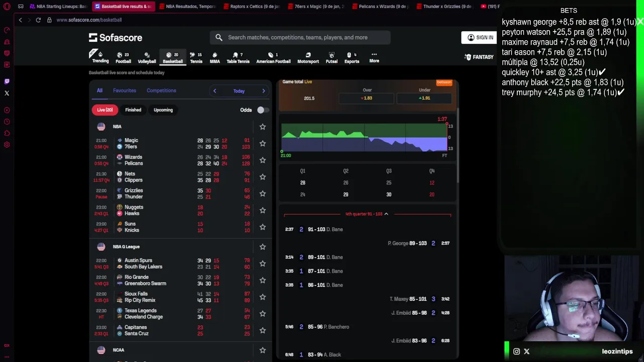Image resolution: width=644 pixels, height=362 pixels.
Task: Switch to the Competitions tab
Action: [161, 90]
